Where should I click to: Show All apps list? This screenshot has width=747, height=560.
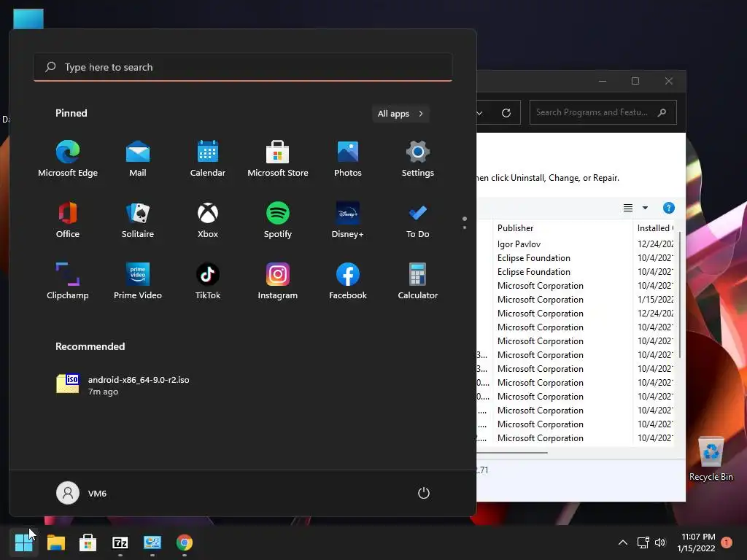pos(400,114)
